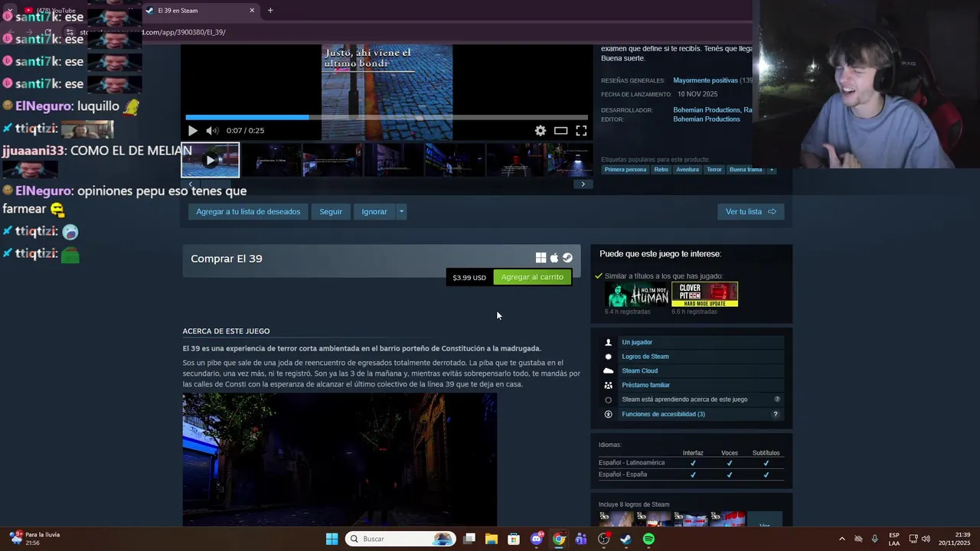This screenshot has height=551, width=980.
Task: Mute the trailer volume icon
Action: click(x=212, y=131)
